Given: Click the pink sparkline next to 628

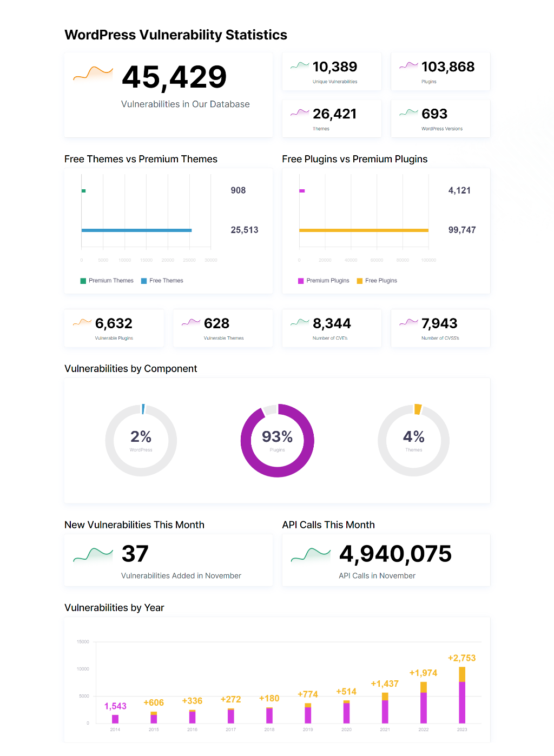Looking at the screenshot, I should pyautogui.click(x=191, y=322).
